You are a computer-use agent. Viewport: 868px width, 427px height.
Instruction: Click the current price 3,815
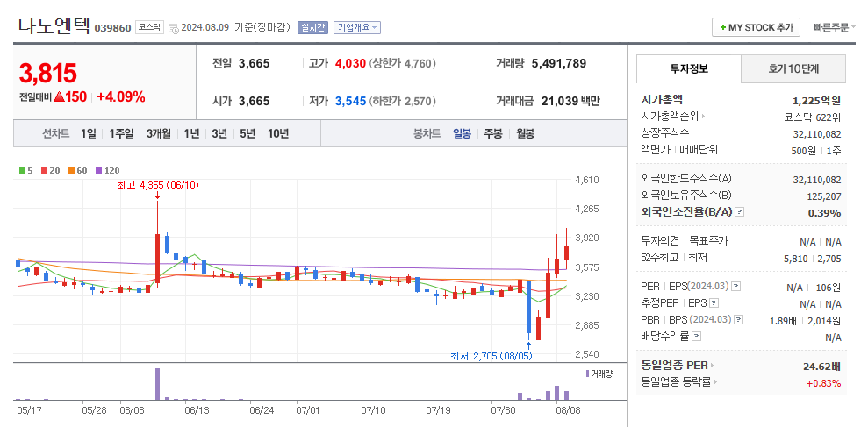[x=47, y=73]
